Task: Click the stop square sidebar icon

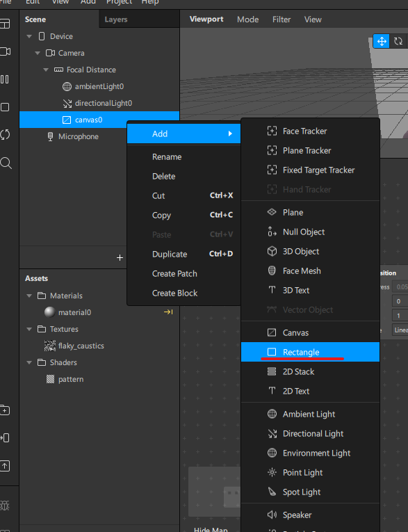Action: (5, 107)
